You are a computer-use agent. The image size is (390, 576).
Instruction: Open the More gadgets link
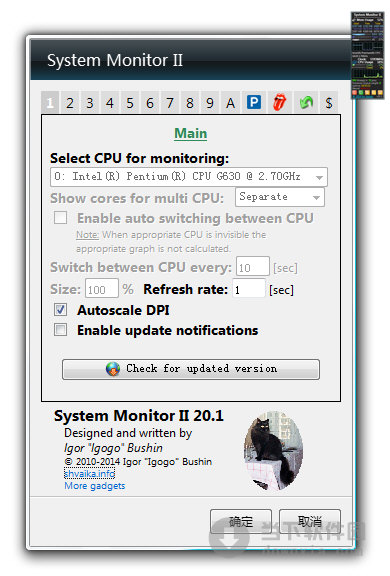click(95, 486)
